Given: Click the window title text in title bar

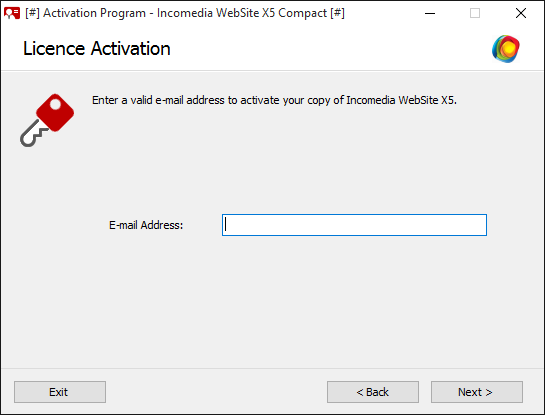Looking at the screenshot, I should (185, 13).
